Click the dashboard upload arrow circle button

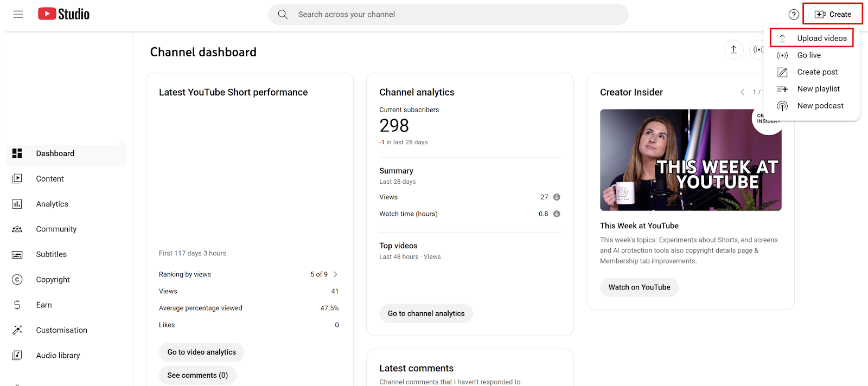pos(733,50)
